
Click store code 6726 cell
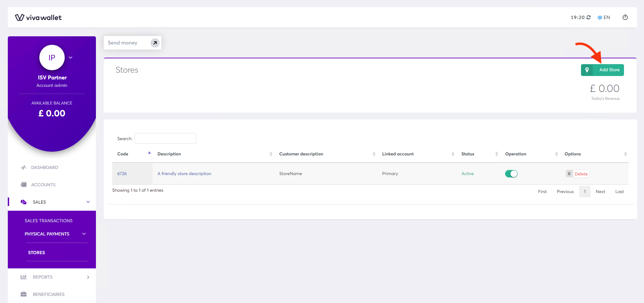(x=132, y=173)
